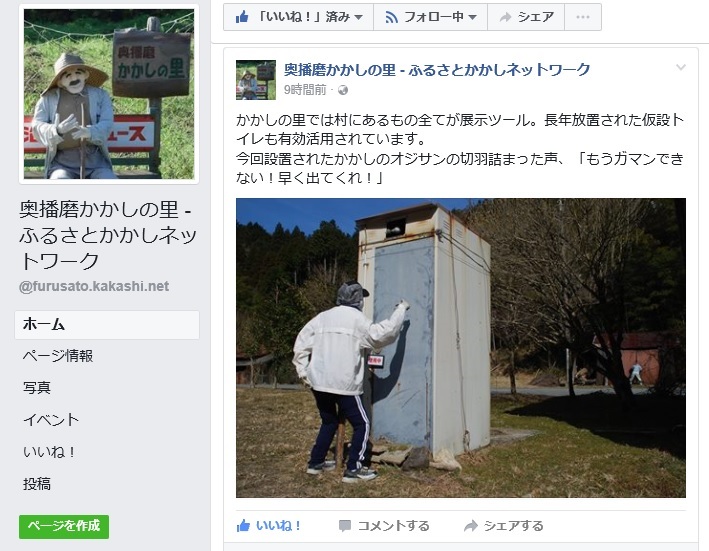Open the post options chevron
The width and height of the screenshot is (709, 551).
pyautogui.click(x=681, y=68)
